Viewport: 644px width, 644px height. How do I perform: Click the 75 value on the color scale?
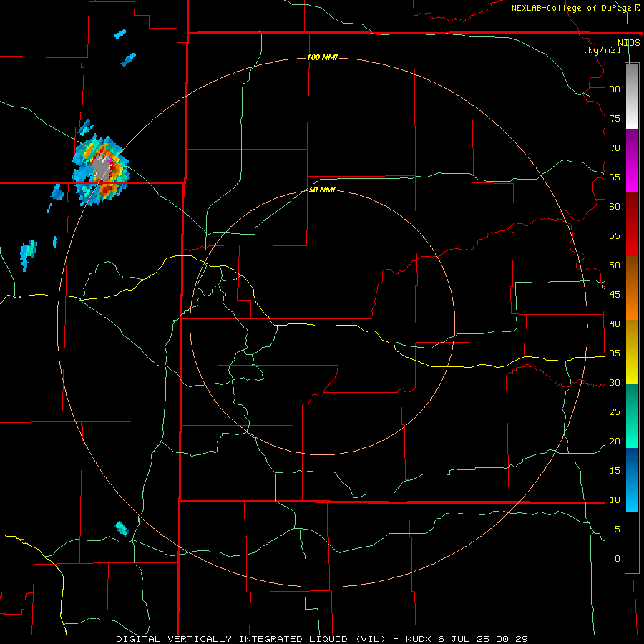[615, 118]
